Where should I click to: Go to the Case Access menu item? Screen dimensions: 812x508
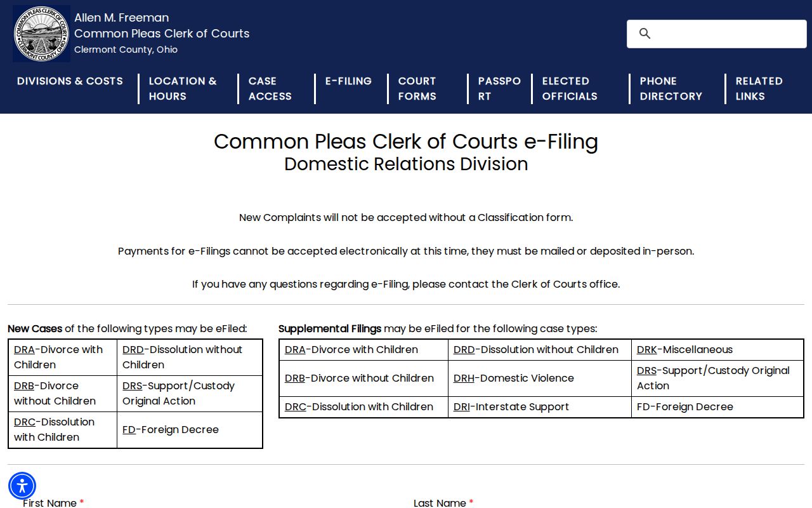coord(270,89)
